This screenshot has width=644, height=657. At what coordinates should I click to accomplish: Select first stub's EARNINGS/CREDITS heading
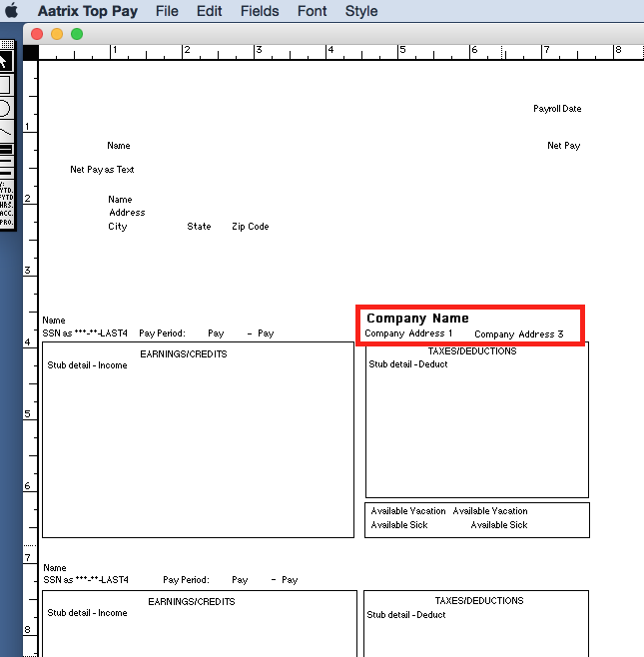(184, 354)
